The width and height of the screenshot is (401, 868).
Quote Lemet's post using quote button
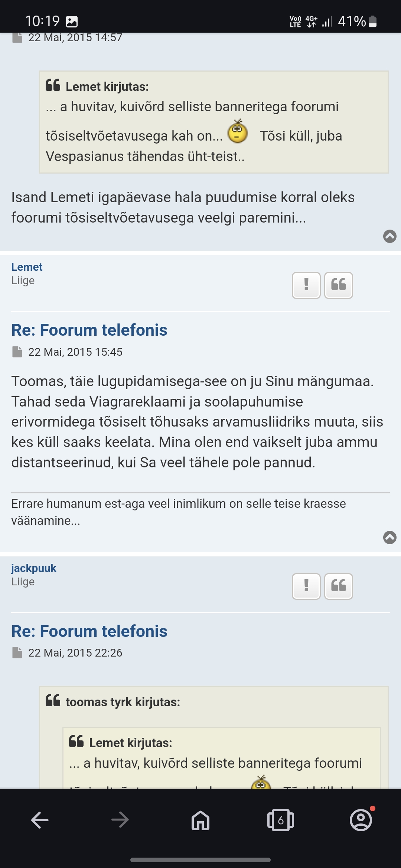(338, 285)
